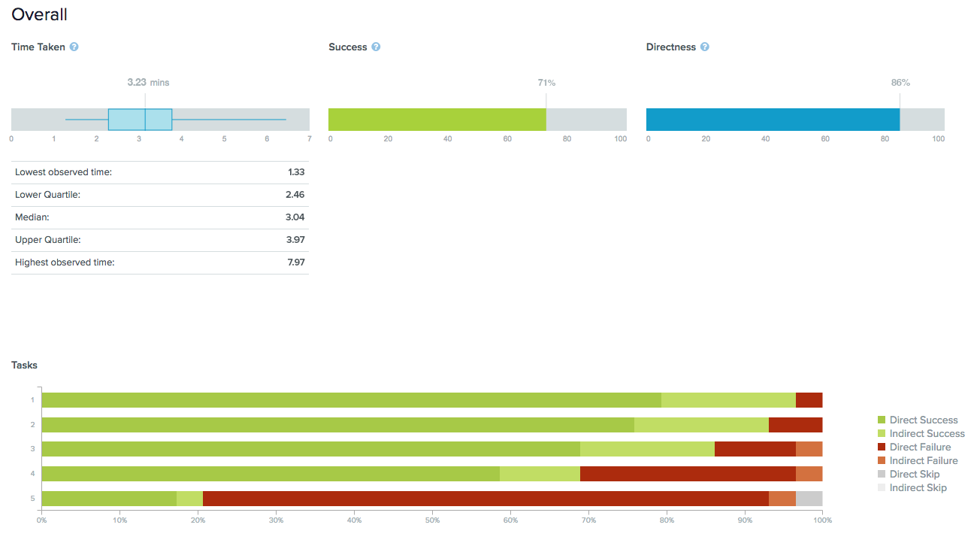Click the Highest observed time row

point(159,262)
